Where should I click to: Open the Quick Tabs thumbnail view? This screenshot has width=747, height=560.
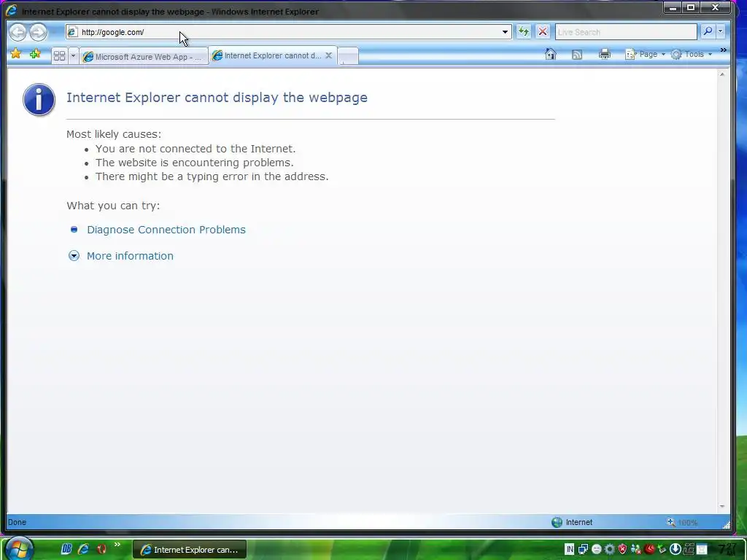pos(60,56)
